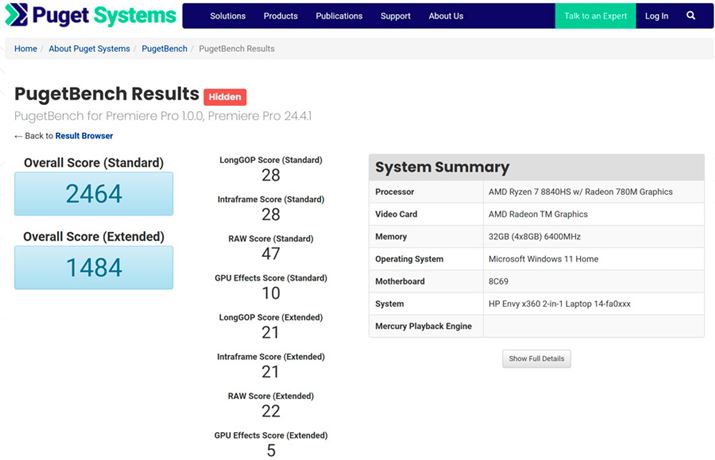Click the Log In link

[x=656, y=16]
